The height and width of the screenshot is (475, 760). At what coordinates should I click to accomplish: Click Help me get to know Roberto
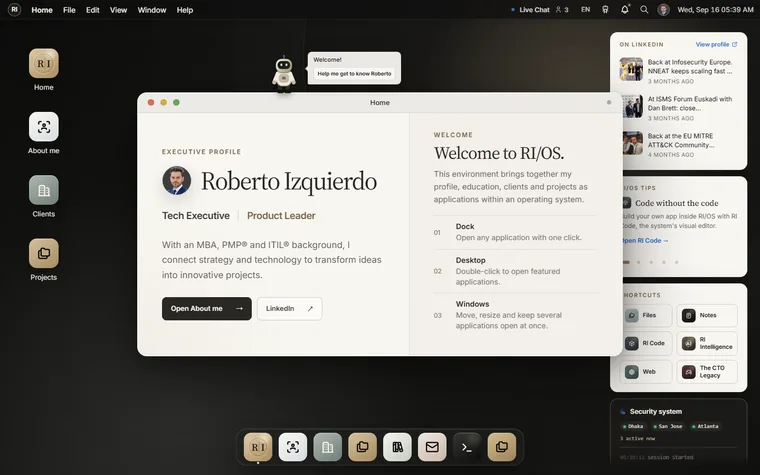coord(354,74)
